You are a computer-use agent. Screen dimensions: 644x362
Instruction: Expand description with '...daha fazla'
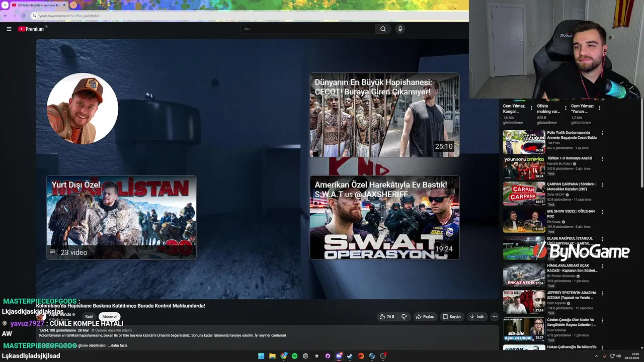pyautogui.click(x=118, y=345)
